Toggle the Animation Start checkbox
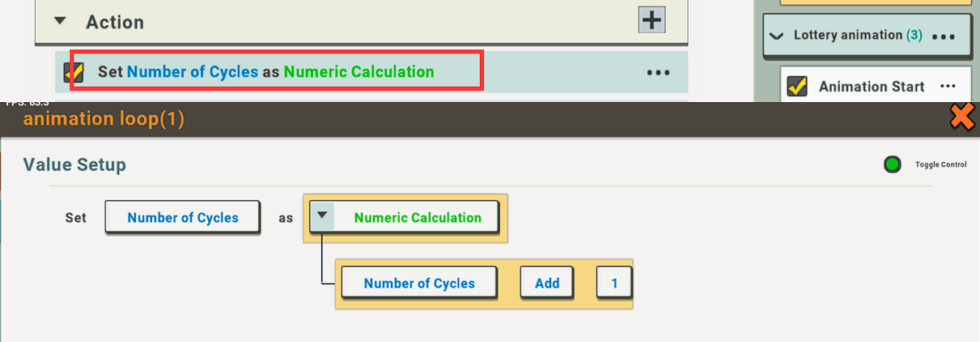980x342 pixels. coord(798,87)
